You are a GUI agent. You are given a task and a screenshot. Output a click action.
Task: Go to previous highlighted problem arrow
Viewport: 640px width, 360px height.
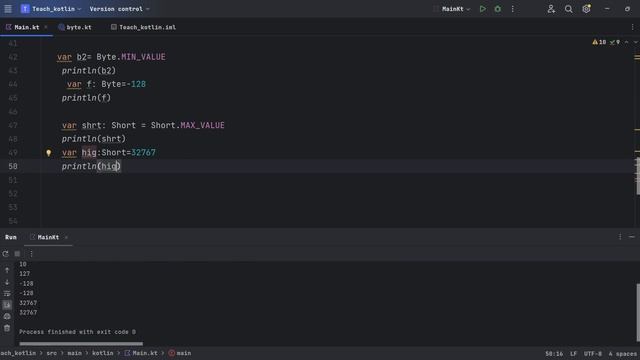coord(627,42)
